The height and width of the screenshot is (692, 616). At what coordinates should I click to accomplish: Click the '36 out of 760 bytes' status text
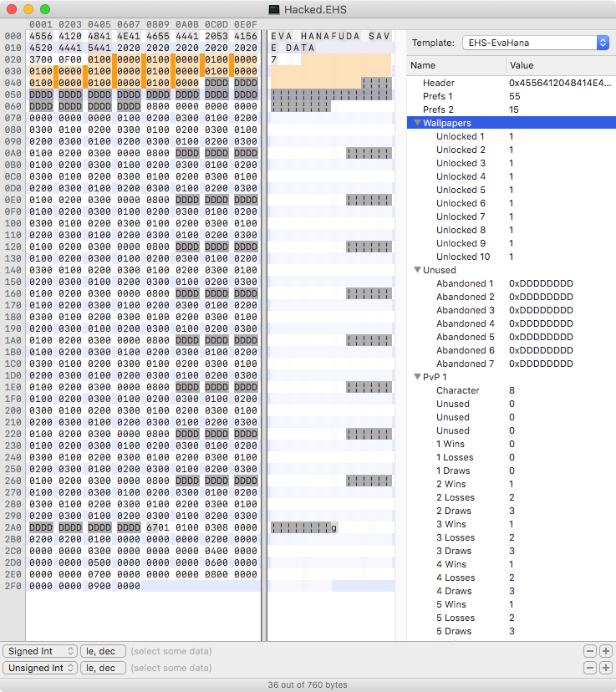coord(308,684)
